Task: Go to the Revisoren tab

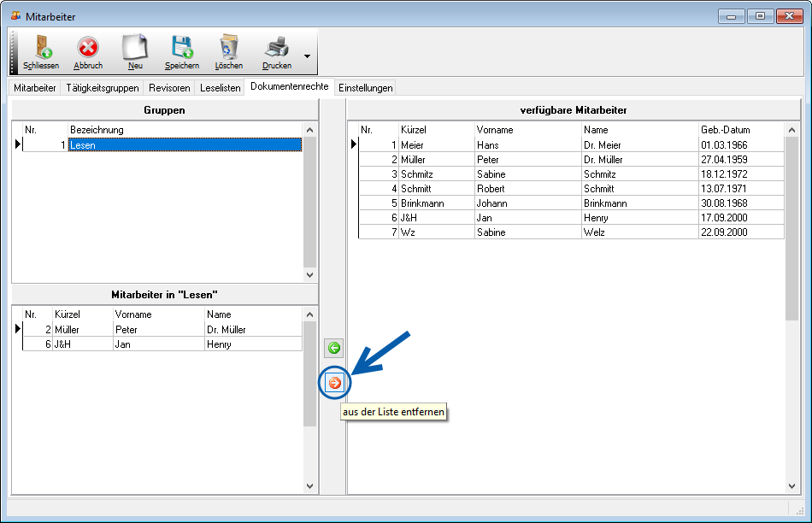Action: pyautogui.click(x=169, y=88)
